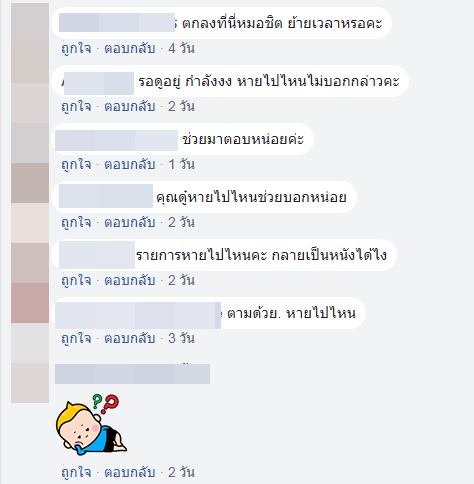Click the 3 วัน timestamp
The width and height of the screenshot is (474, 484).
point(181,339)
